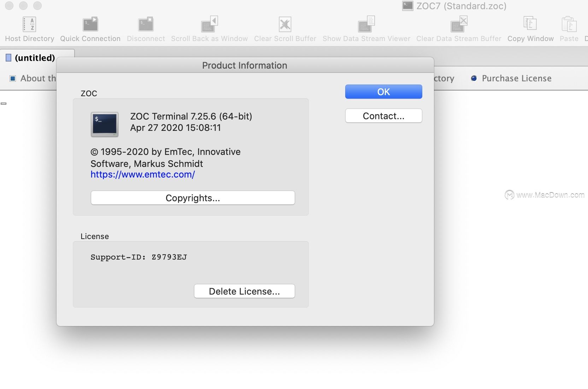Image resolution: width=588 pixels, height=389 pixels.
Task: Click the red close window button
Action: [x=9, y=6]
